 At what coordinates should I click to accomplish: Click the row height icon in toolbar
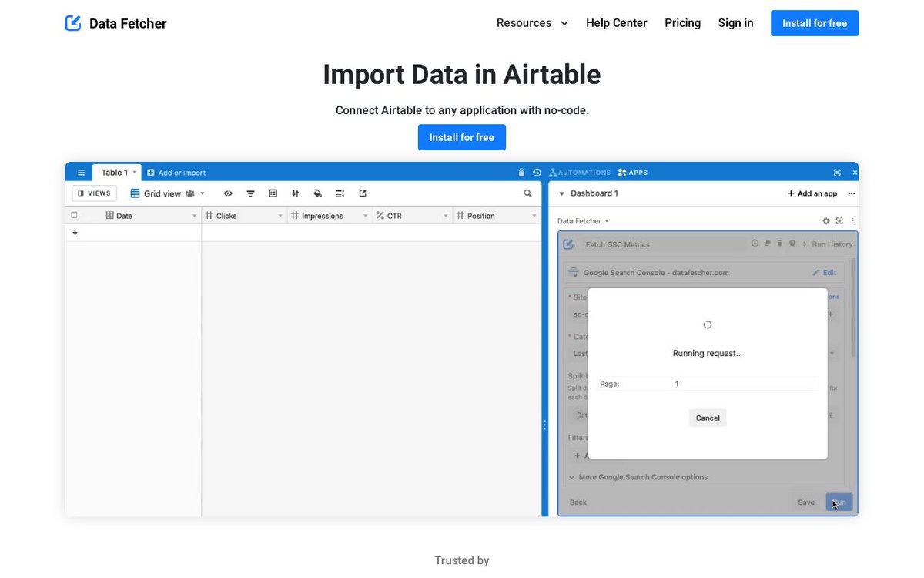pyautogui.click(x=340, y=193)
